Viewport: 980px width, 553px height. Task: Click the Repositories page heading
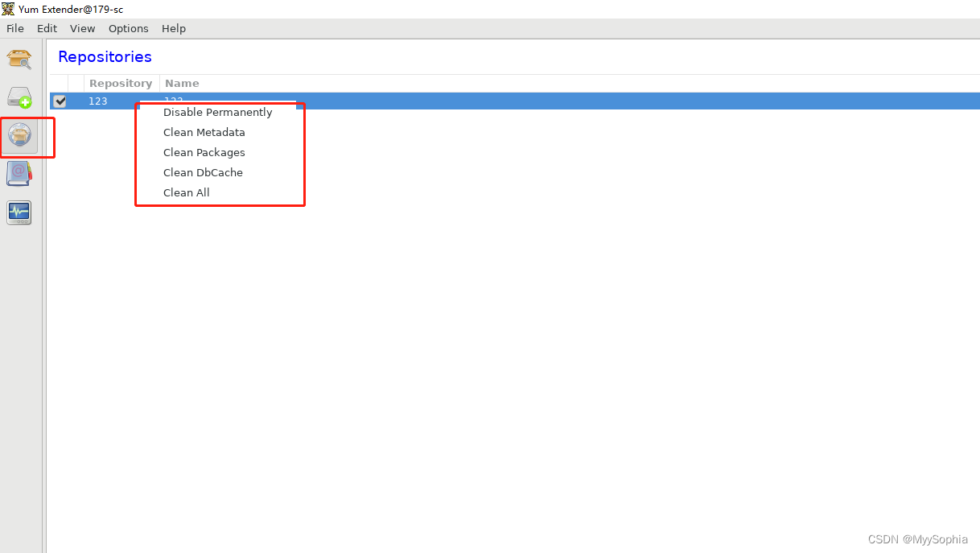pyautogui.click(x=105, y=57)
